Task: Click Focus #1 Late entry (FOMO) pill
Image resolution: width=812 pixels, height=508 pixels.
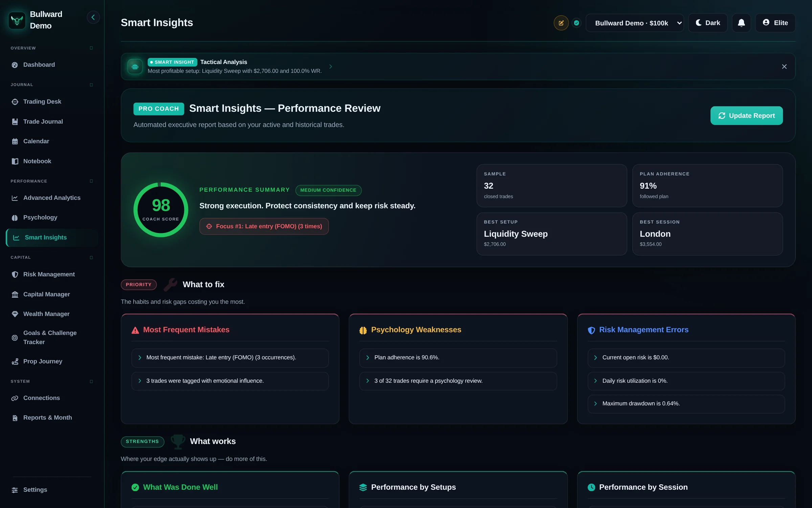Action: 264,226
